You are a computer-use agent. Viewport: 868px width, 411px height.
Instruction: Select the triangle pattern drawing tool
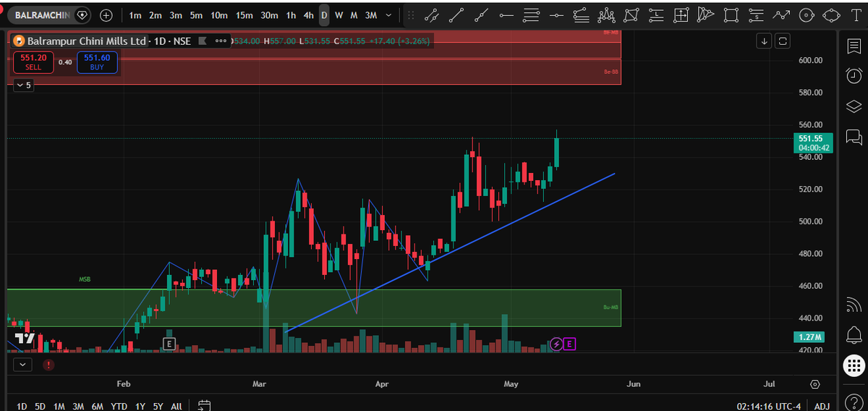click(x=705, y=14)
